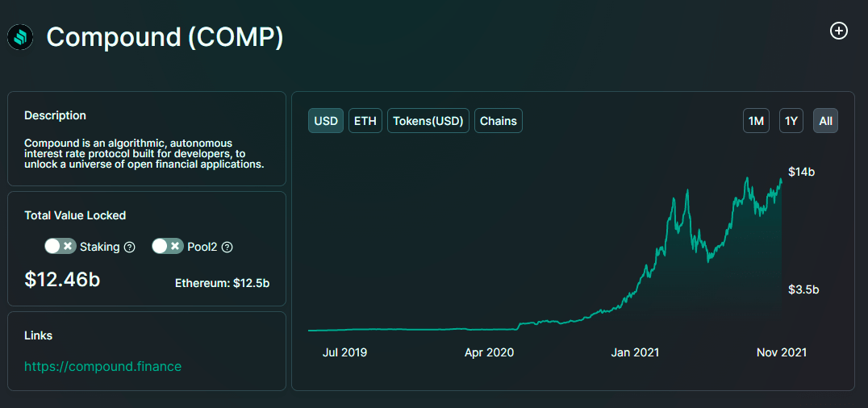Click the Ethereum: $12.5b chain value
This screenshot has width=868, height=408.
pyautogui.click(x=222, y=283)
